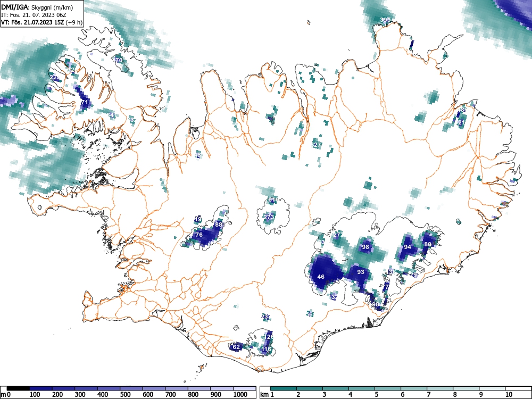
Task: Click the '94' visibility value on the map
Action: point(408,247)
